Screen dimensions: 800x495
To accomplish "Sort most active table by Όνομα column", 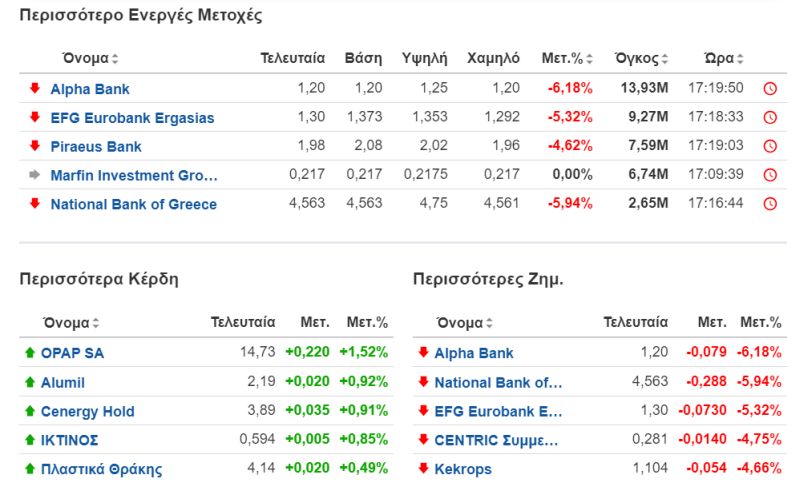I will pyautogui.click(x=89, y=58).
